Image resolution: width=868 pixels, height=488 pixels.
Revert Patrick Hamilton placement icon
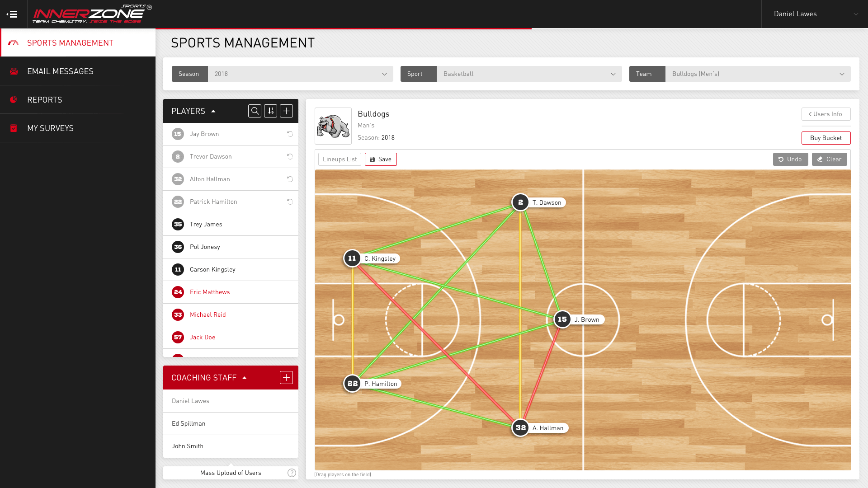(290, 202)
